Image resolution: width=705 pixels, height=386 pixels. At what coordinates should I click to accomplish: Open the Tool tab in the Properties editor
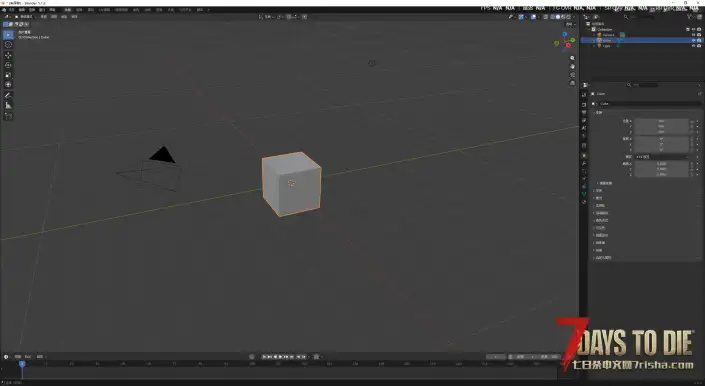point(584,95)
